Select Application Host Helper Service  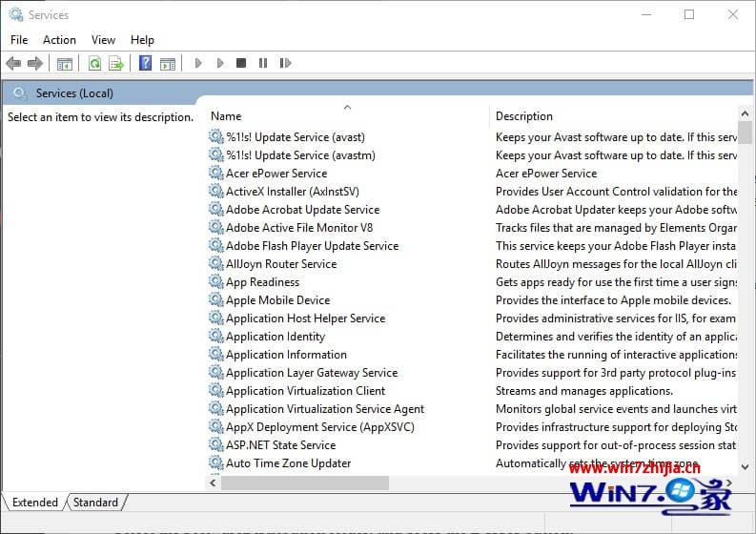tap(306, 318)
